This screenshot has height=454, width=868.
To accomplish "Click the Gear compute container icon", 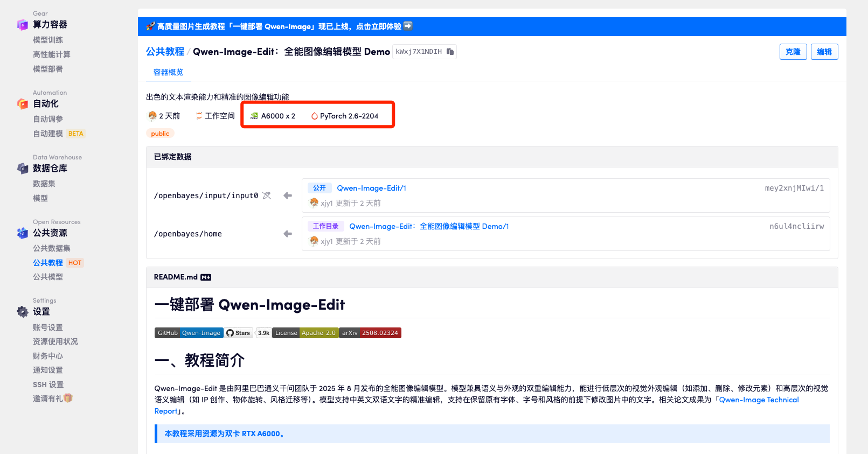I will pos(23,24).
